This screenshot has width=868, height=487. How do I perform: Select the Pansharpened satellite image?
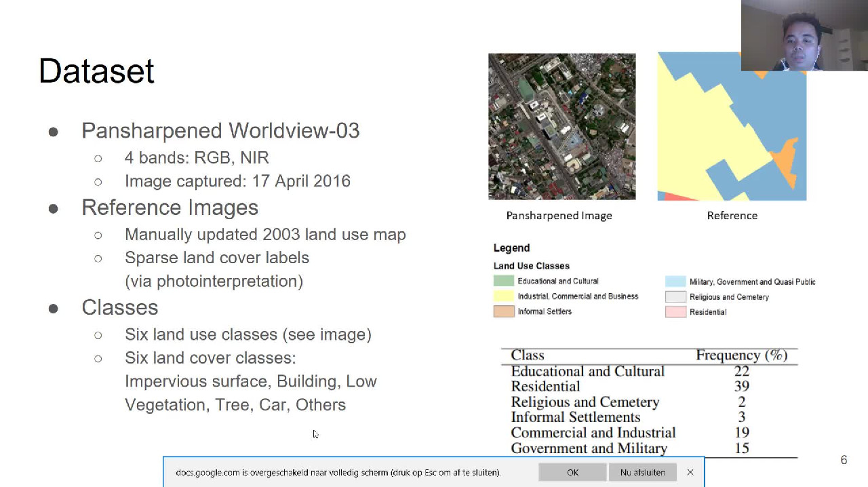click(x=561, y=127)
